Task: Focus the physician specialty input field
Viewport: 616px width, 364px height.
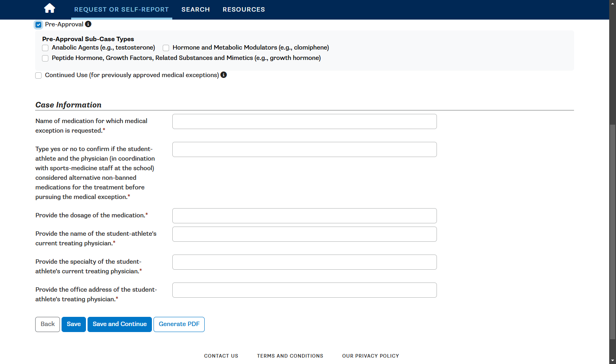Action: coord(305,262)
